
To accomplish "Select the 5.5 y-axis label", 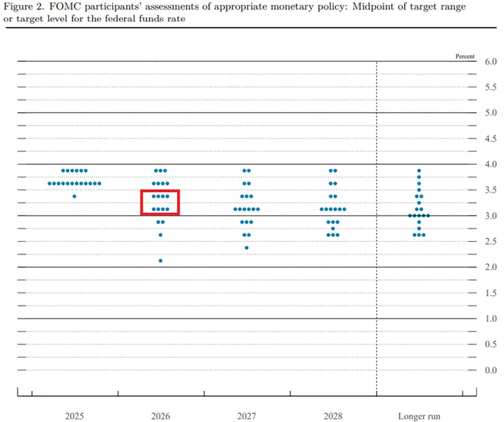I will 491,87.
